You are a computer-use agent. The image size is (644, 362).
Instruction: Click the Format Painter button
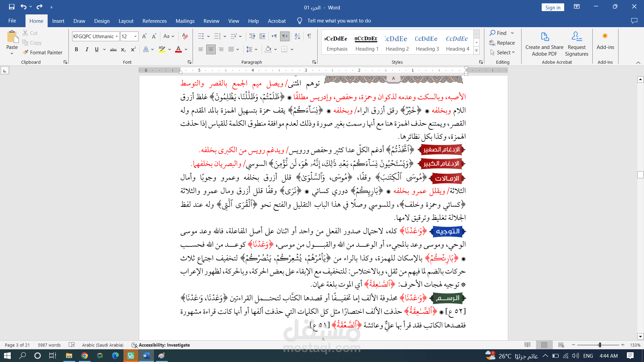point(43,53)
